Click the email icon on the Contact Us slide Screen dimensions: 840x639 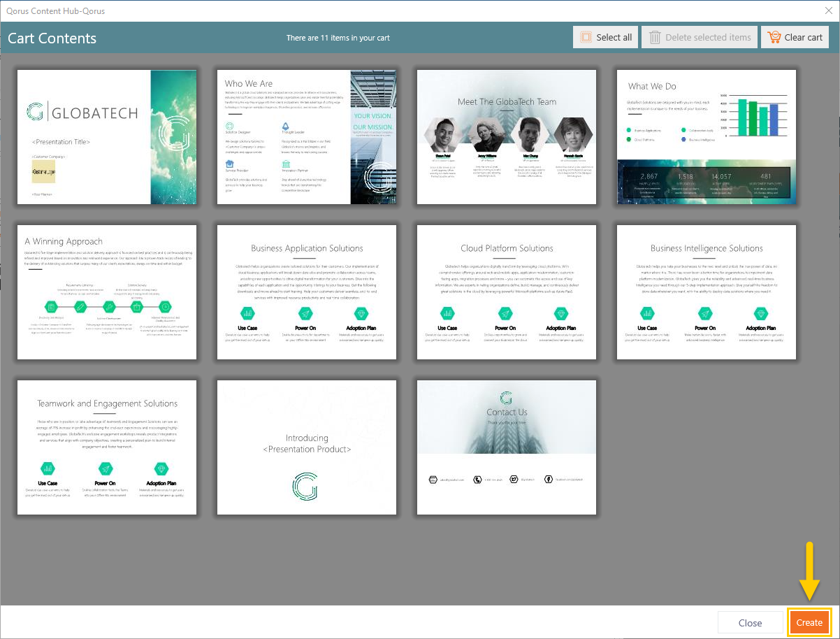click(433, 479)
